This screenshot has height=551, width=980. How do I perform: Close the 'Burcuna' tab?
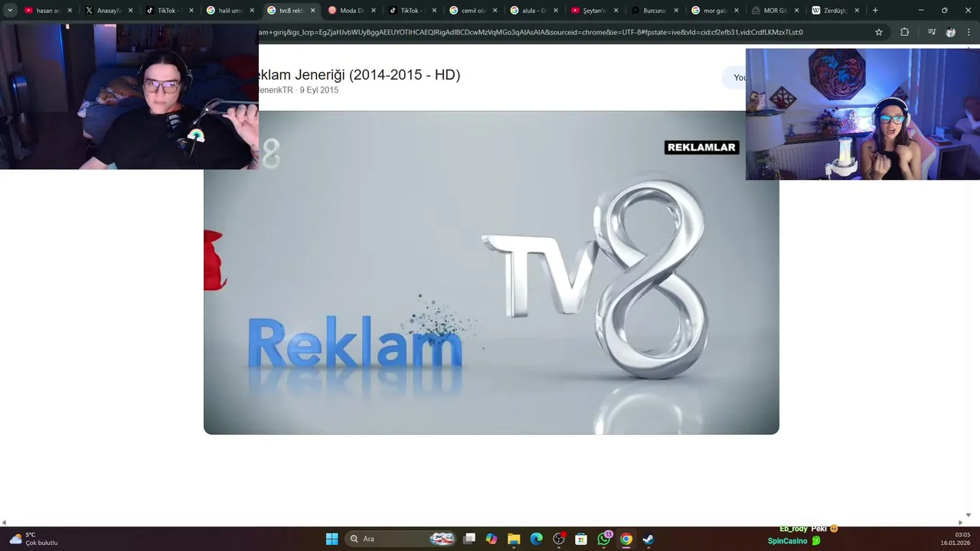pyautogui.click(x=676, y=11)
